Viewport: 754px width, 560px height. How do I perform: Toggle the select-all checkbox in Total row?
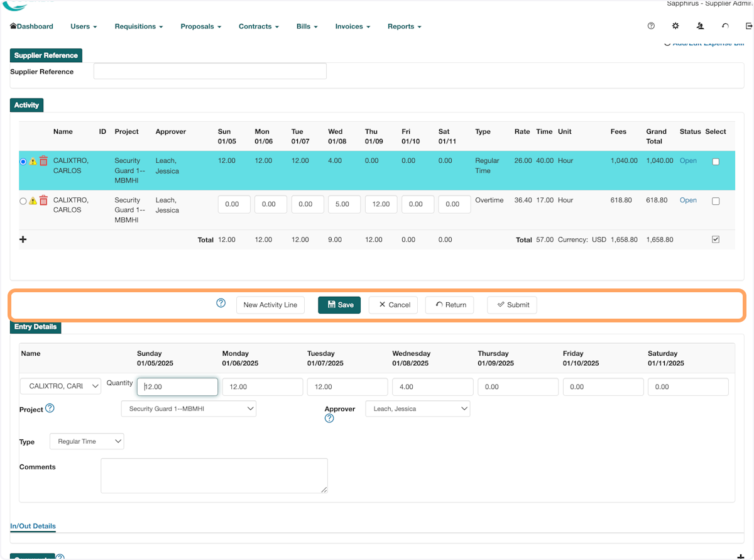point(716,239)
